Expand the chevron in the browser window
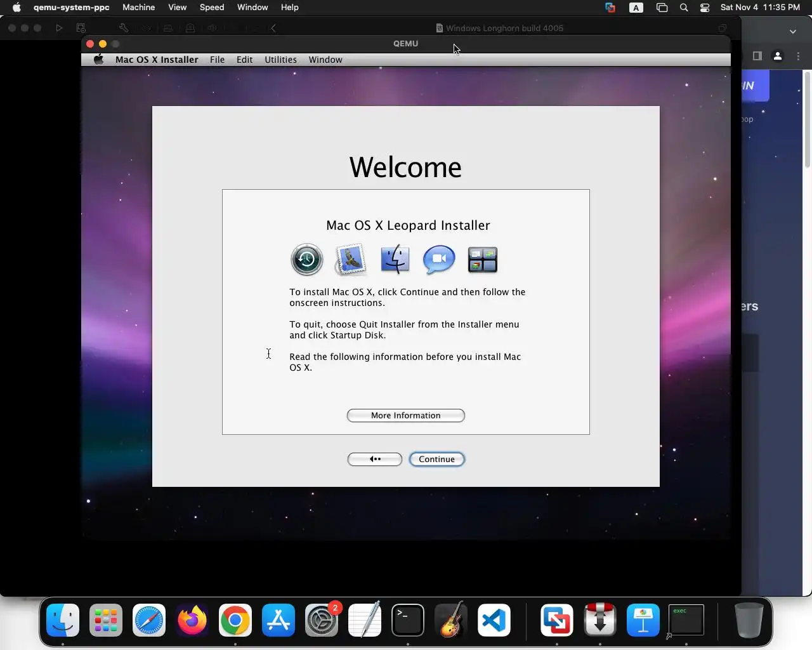 (793, 31)
